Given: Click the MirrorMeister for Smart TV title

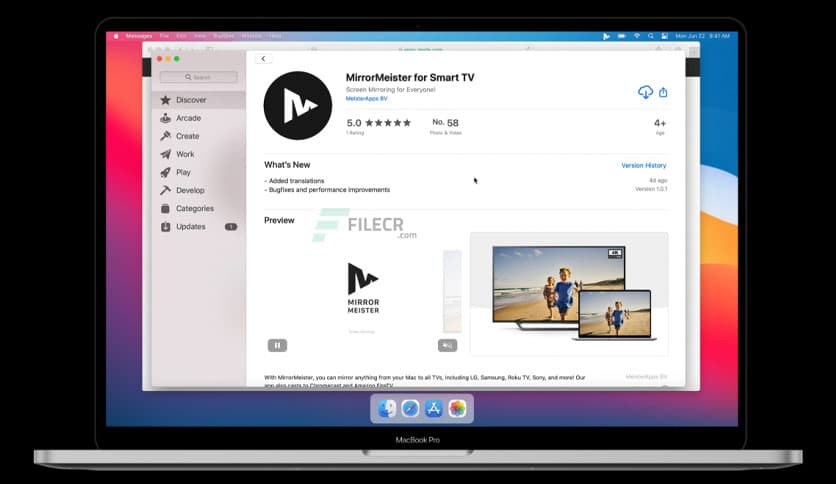Looking at the screenshot, I should click(409, 78).
